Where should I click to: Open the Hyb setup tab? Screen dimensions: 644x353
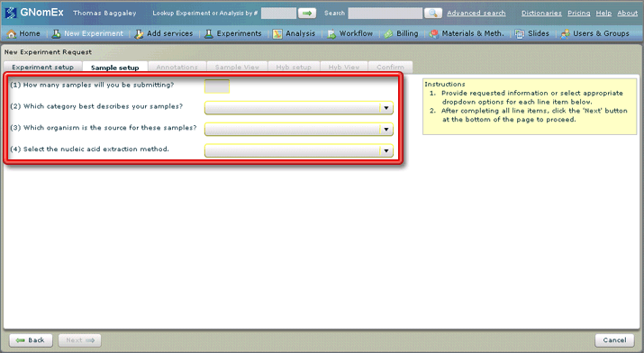pos(294,67)
